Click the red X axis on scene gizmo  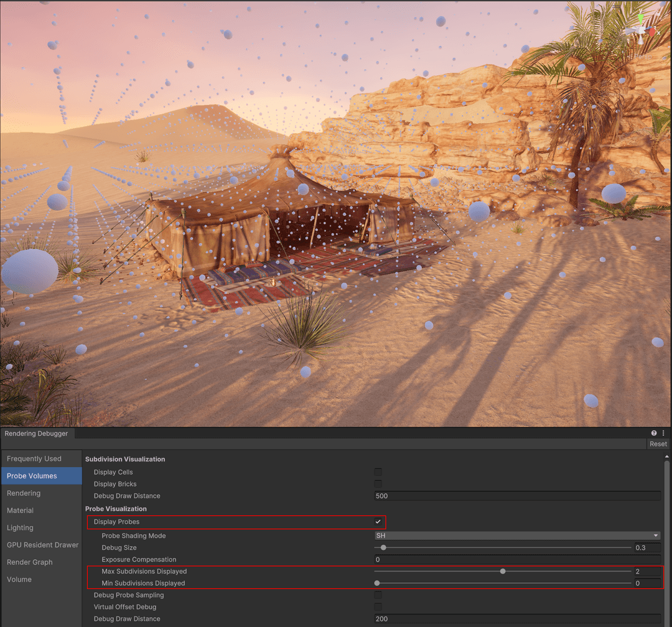coord(651,32)
